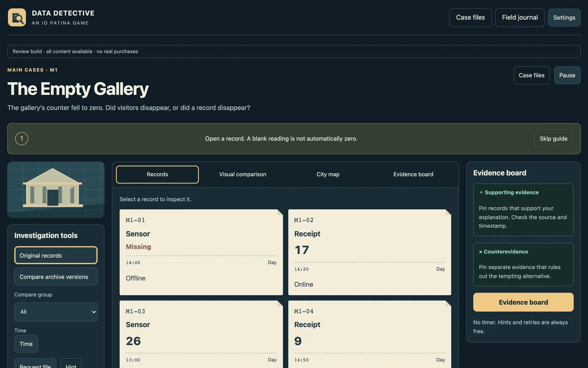Click the Hint button
Viewport: 588px width, 368px height.
click(x=71, y=364)
